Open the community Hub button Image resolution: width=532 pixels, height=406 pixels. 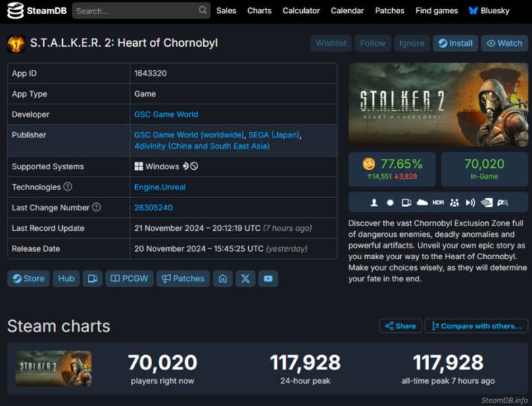pyautogui.click(x=66, y=279)
